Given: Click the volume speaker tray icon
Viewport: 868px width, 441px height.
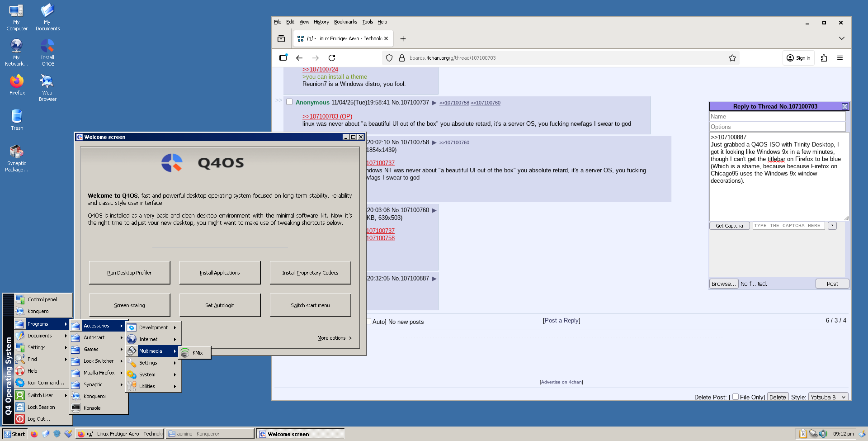Looking at the screenshot, I should 823,434.
